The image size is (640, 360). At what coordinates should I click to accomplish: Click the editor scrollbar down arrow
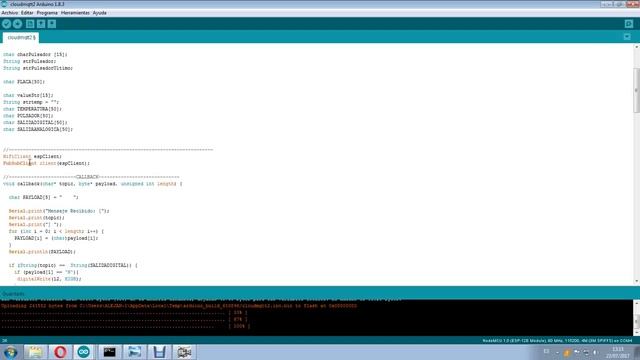[x=636, y=281]
